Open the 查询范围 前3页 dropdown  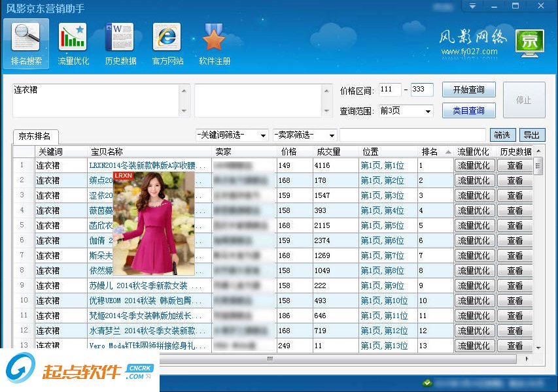click(x=406, y=111)
